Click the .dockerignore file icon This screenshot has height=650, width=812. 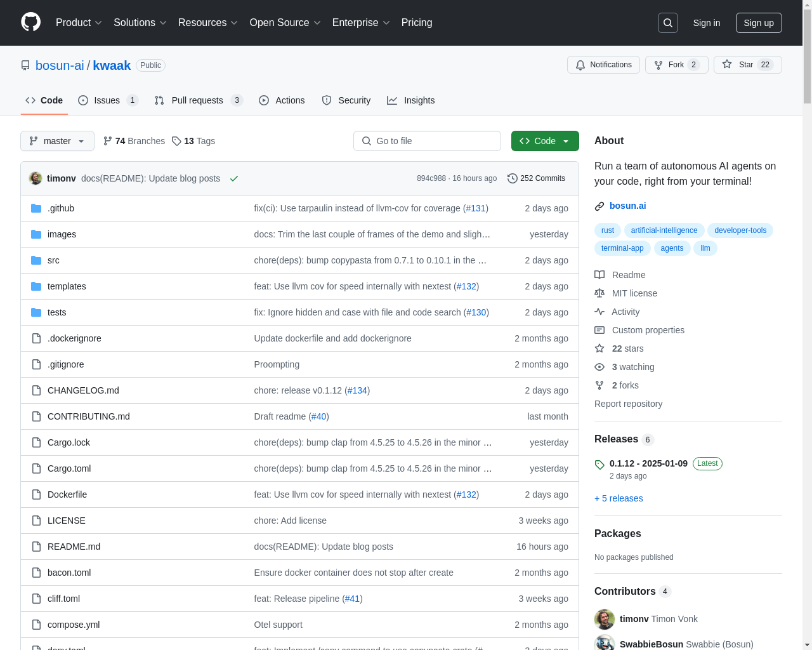tap(36, 338)
